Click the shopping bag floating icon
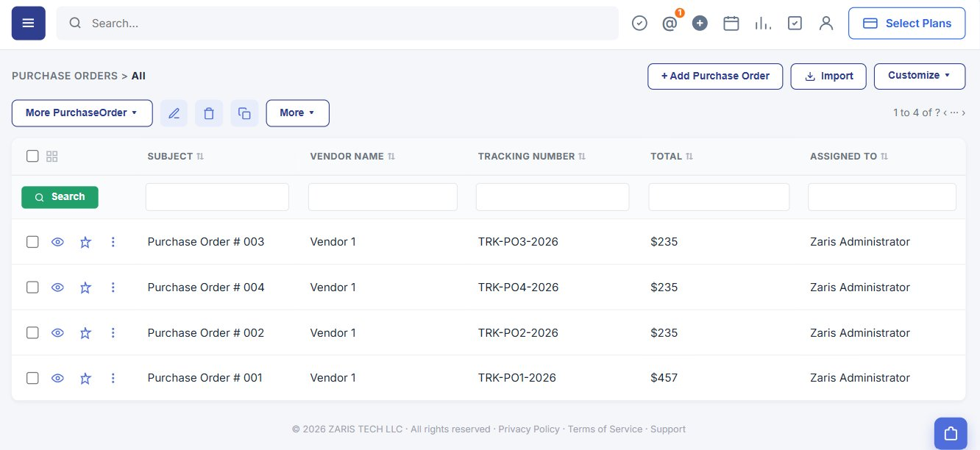 [951, 433]
